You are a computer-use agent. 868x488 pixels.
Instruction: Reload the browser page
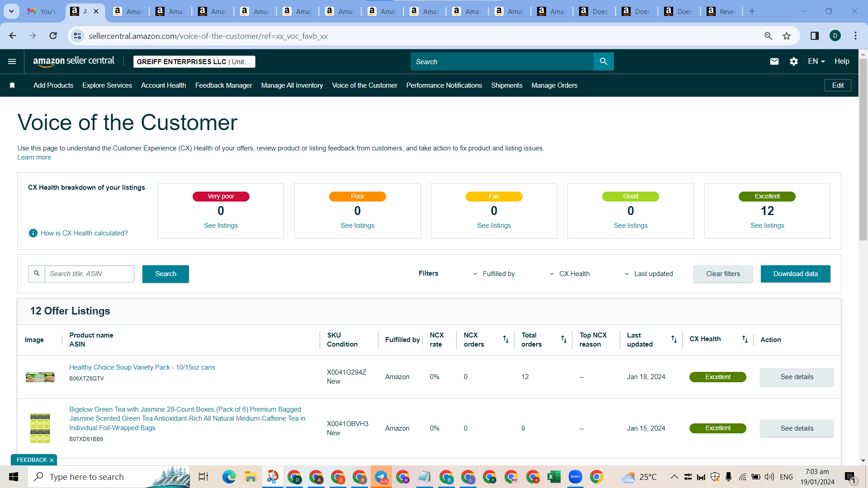[x=53, y=36]
